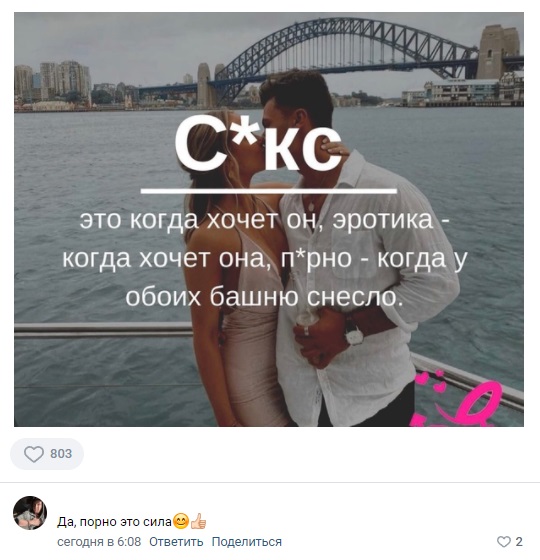Share the comment via Поделиться
Viewport: 540px width, 560px height.
coord(247,542)
